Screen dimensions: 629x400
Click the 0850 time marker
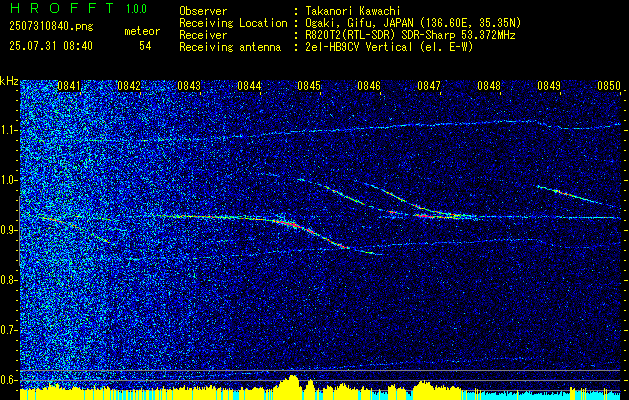pyautogui.click(x=609, y=86)
